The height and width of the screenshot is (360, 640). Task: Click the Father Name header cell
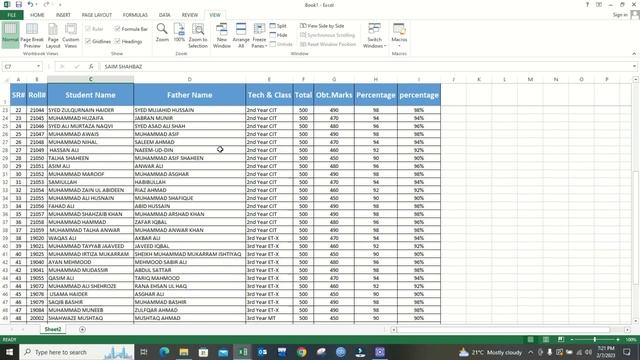click(x=189, y=95)
